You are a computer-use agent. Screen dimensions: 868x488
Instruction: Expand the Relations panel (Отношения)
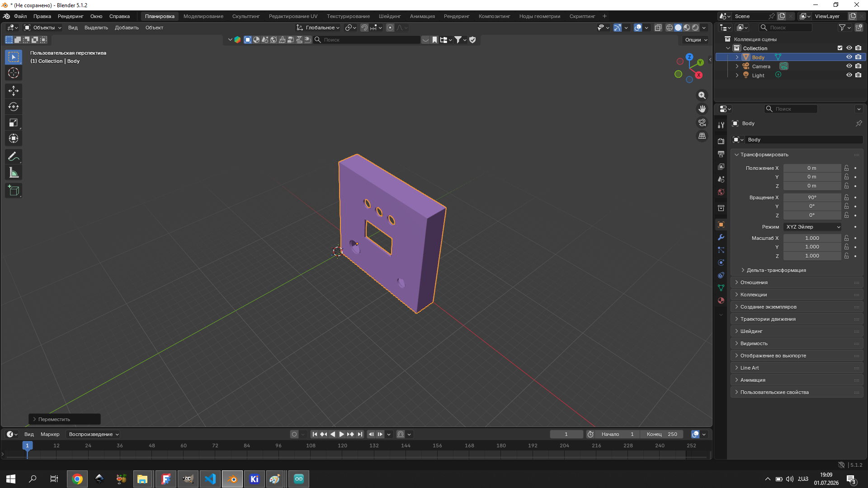pos(797,282)
